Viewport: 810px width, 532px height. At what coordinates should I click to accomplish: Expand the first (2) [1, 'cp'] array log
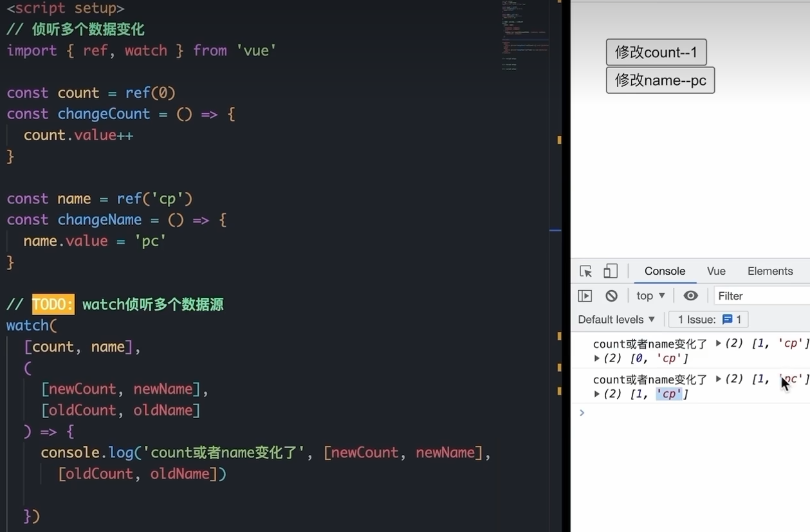click(717, 343)
